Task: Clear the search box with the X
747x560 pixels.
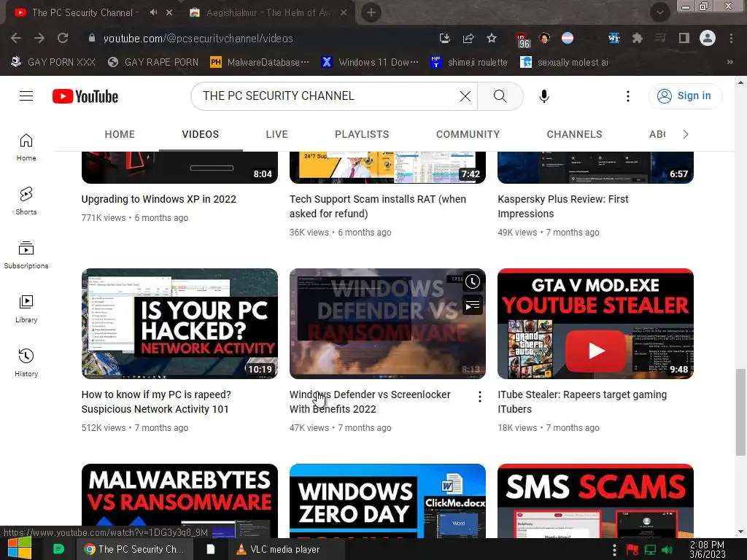Action: [465, 96]
